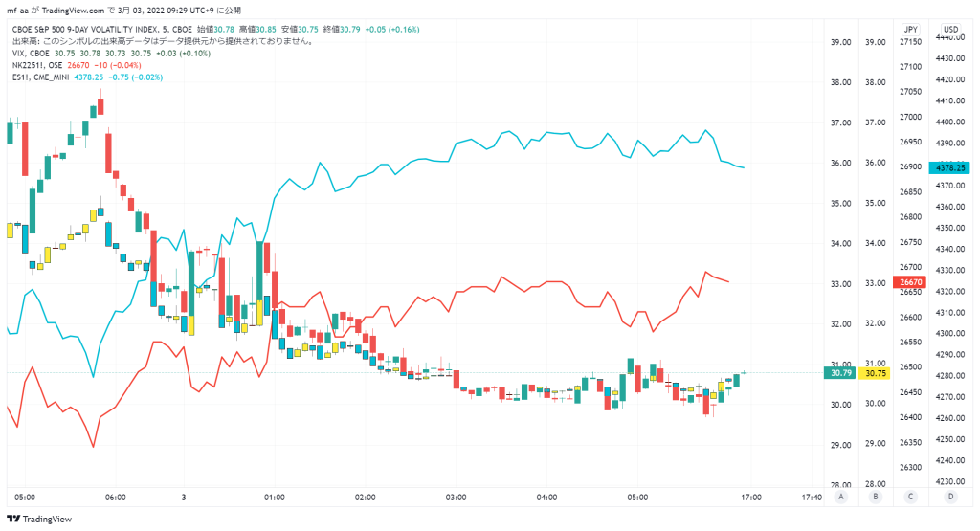
Task: Select the scale B button
Action: [x=875, y=497]
